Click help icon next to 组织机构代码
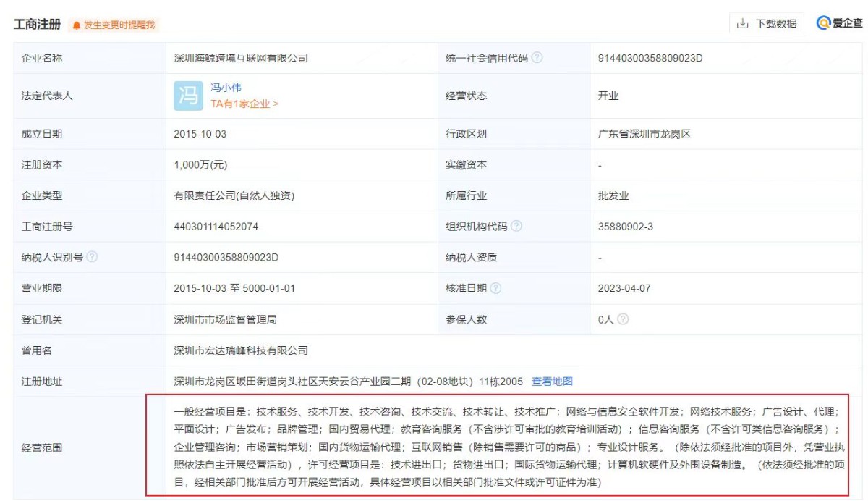868x501 pixels. click(x=516, y=226)
